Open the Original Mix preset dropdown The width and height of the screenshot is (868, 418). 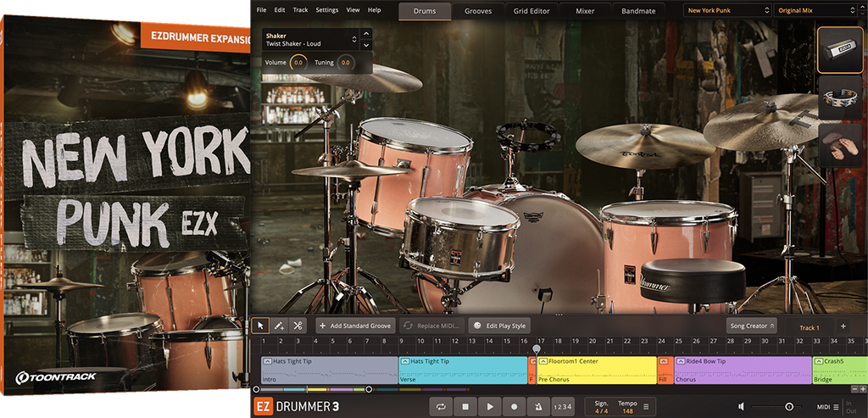coord(815,10)
